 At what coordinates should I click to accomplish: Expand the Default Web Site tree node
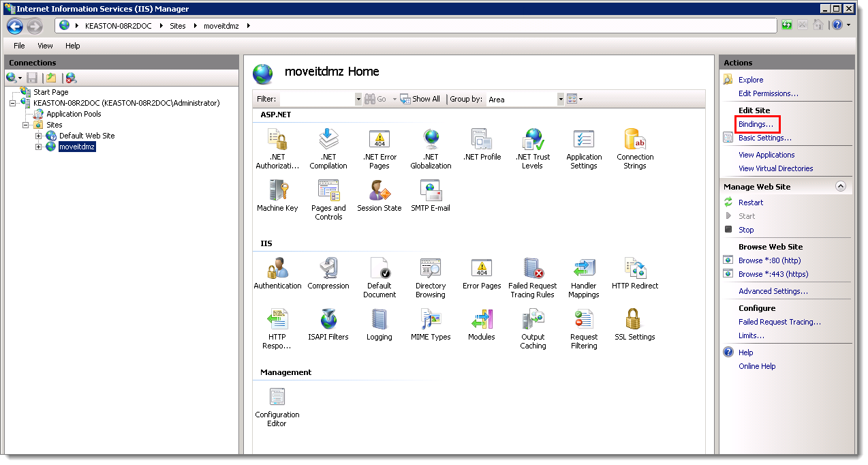click(x=39, y=136)
